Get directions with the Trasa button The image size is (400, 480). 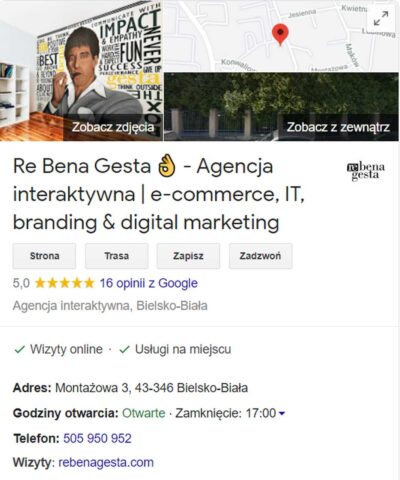click(x=116, y=256)
